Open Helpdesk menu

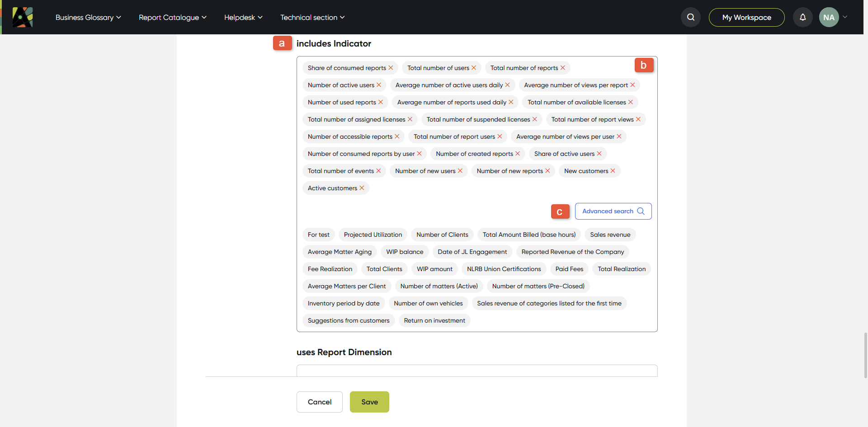(x=243, y=17)
